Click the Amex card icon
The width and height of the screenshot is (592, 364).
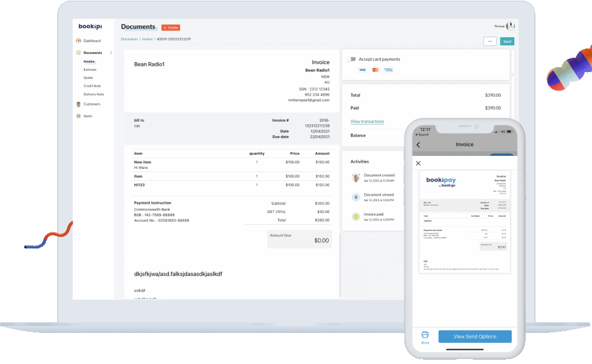[x=388, y=70]
